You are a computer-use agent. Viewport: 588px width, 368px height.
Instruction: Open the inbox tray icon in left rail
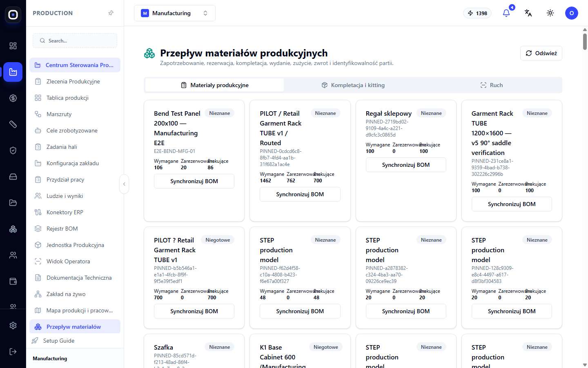click(13, 177)
